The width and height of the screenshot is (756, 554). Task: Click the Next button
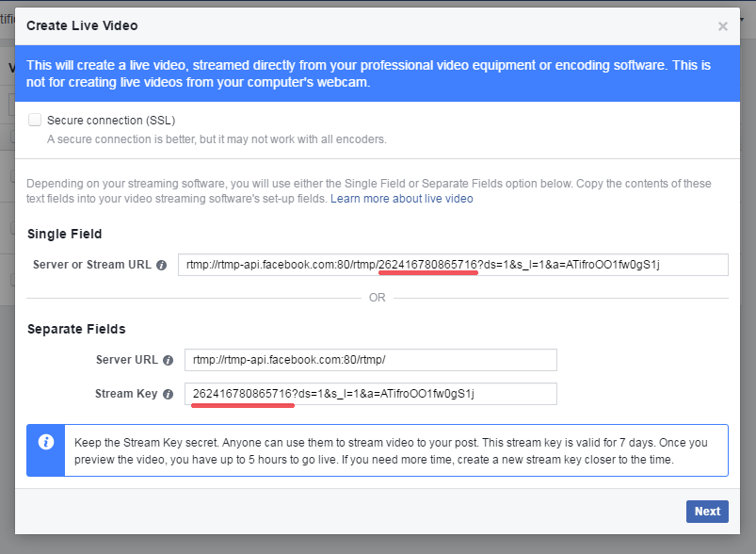tap(707, 512)
